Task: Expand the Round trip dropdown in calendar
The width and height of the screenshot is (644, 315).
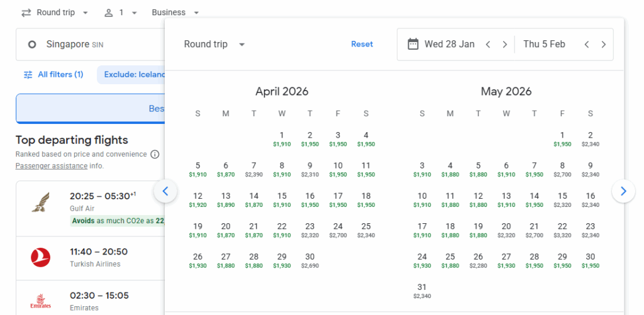Action: [214, 45]
